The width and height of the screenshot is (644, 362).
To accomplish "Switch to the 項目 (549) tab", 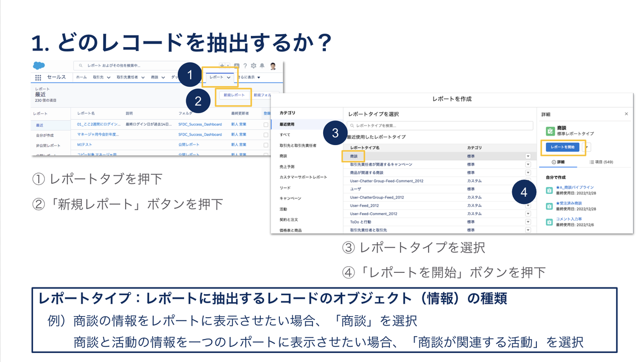I will pyautogui.click(x=601, y=162).
